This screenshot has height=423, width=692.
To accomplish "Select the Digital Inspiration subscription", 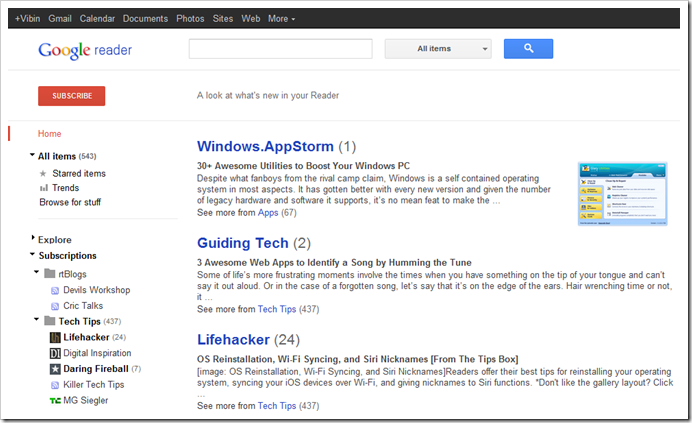I will [x=97, y=353].
